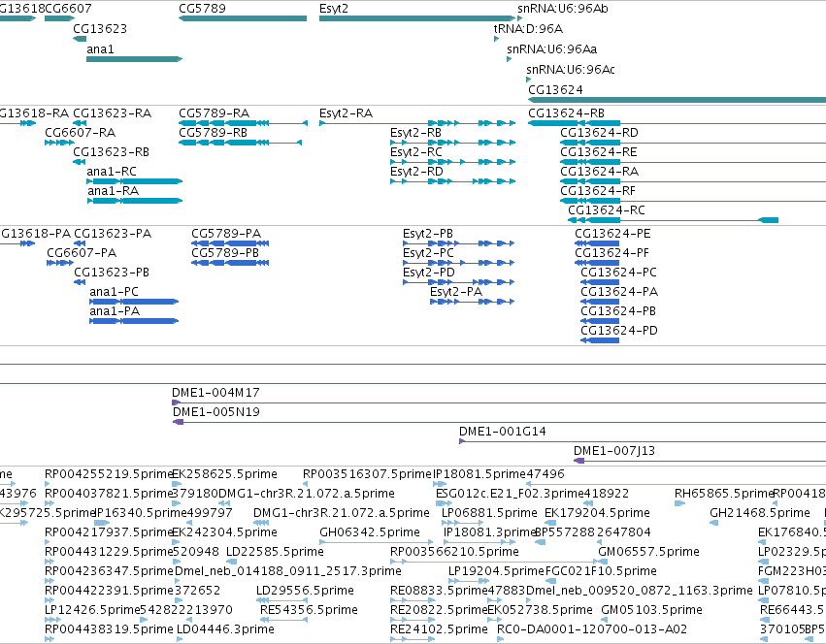826x644 pixels.
Task: Select the CG6607-PA CDS
Action: pos(60,263)
